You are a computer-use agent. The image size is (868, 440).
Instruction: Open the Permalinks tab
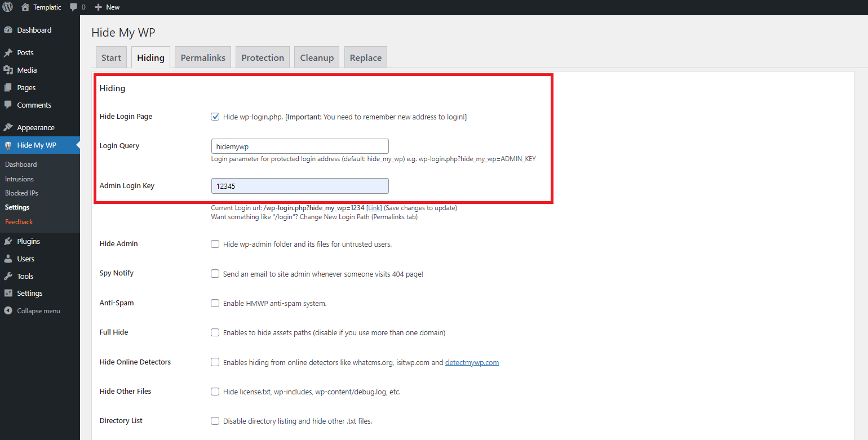pos(203,57)
